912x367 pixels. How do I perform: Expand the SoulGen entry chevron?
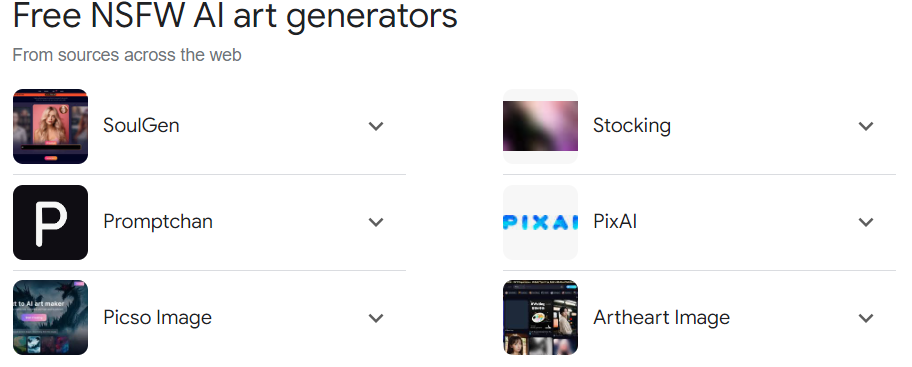(376, 126)
